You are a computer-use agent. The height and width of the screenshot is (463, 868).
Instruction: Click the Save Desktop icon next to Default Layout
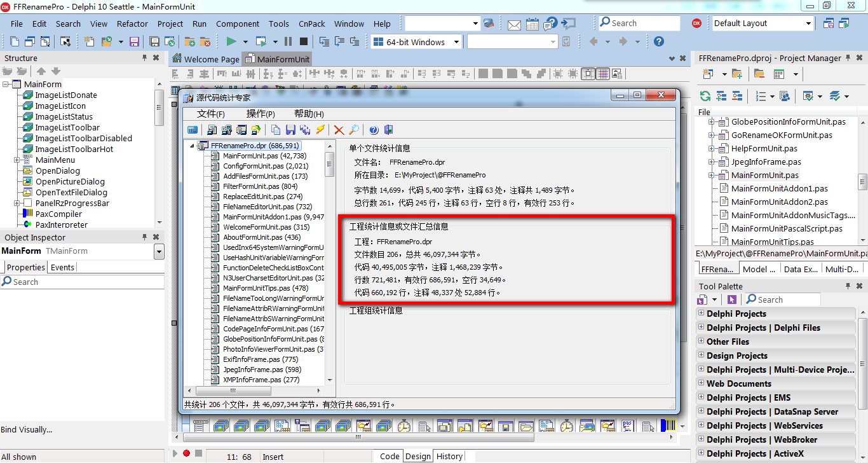829,24
